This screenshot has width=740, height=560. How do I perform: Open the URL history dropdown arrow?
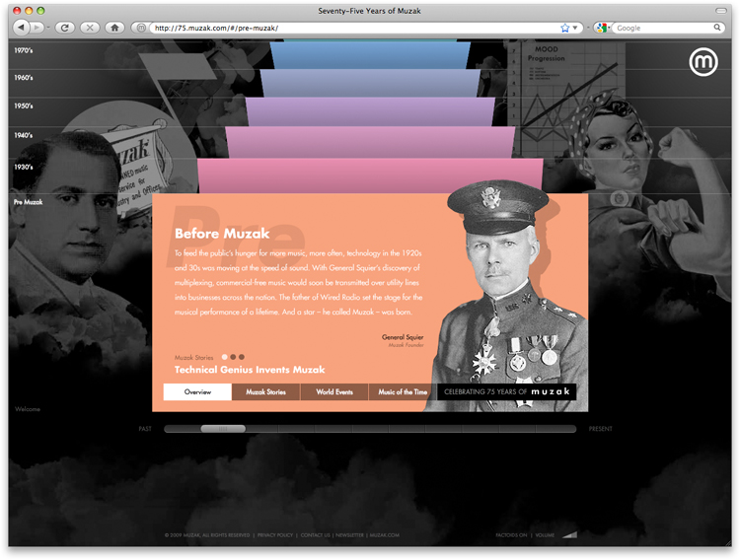(575, 28)
